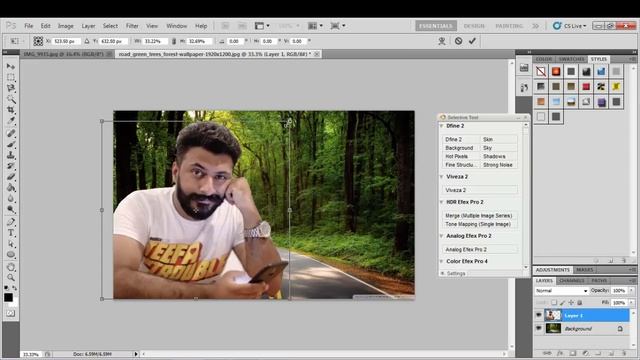This screenshot has width=640, height=360.
Task: Hide Layer 1 with its eye icon
Action: click(539, 315)
